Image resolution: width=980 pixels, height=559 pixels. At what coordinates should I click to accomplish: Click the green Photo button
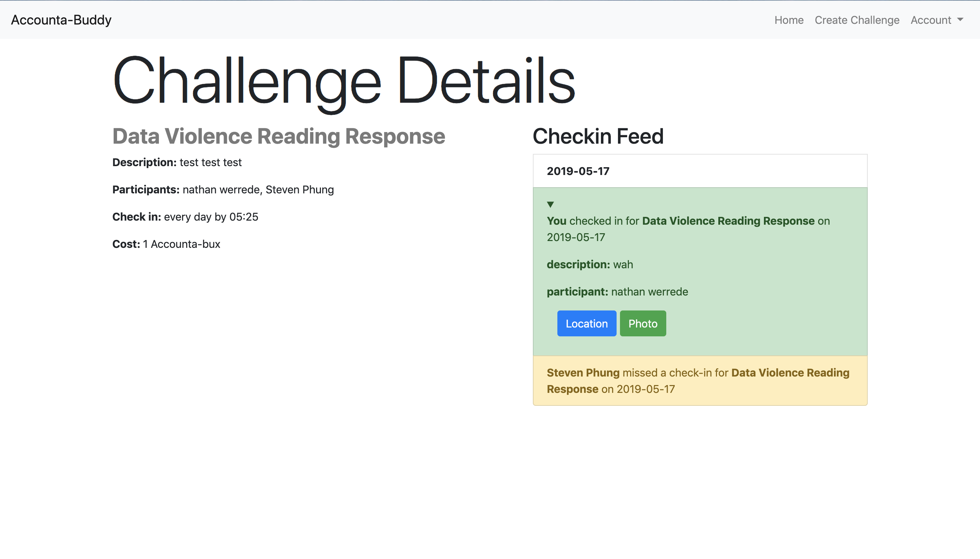click(643, 323)
